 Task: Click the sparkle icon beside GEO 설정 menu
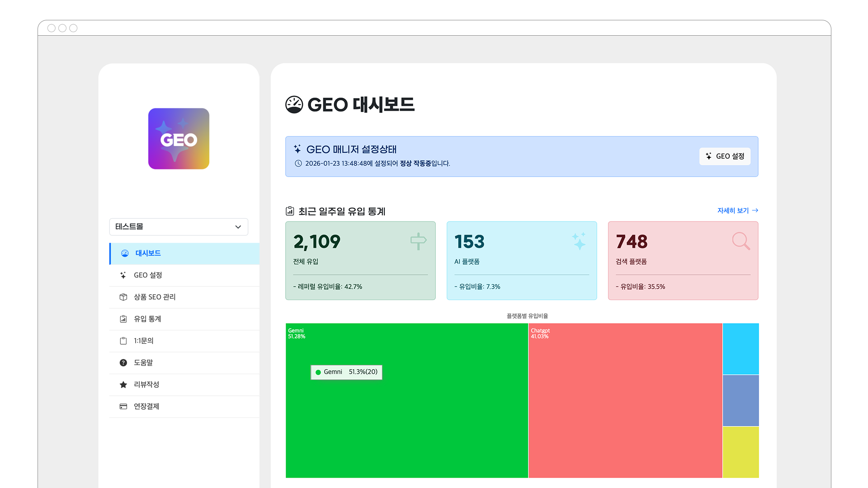(123, 275)
